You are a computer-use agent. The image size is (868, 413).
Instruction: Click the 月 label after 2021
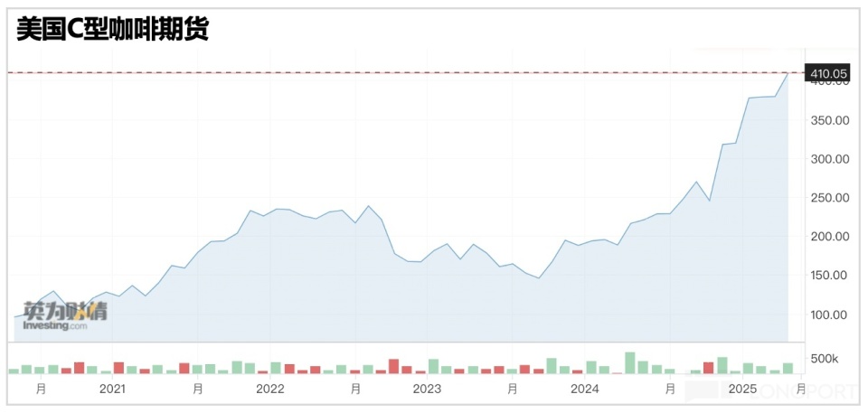point(198,389)
